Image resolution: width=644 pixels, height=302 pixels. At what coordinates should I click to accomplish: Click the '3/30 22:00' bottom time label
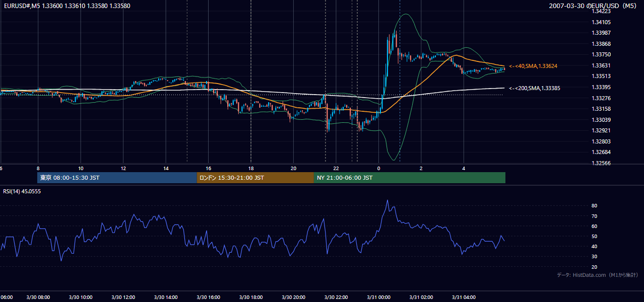click(336, 297)
